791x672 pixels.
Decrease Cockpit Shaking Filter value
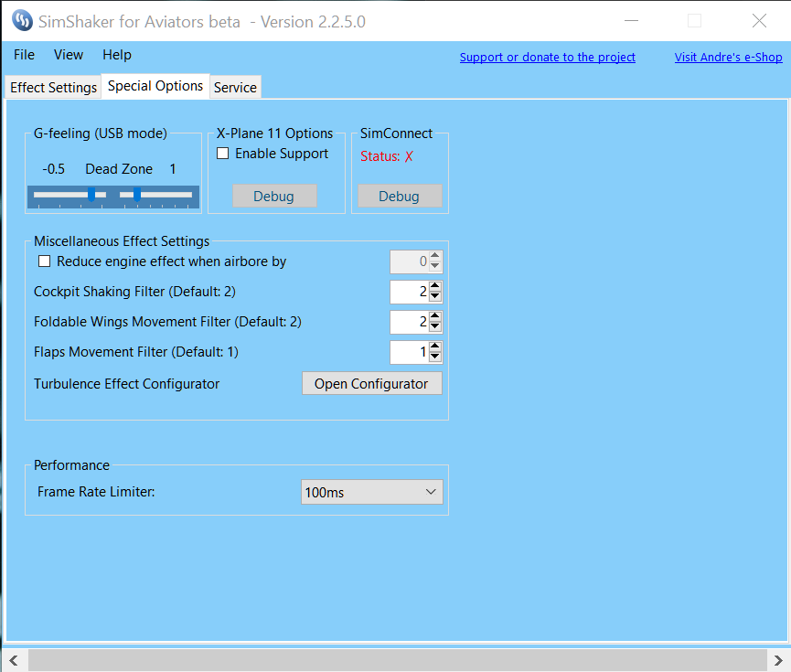click(435, 296)
